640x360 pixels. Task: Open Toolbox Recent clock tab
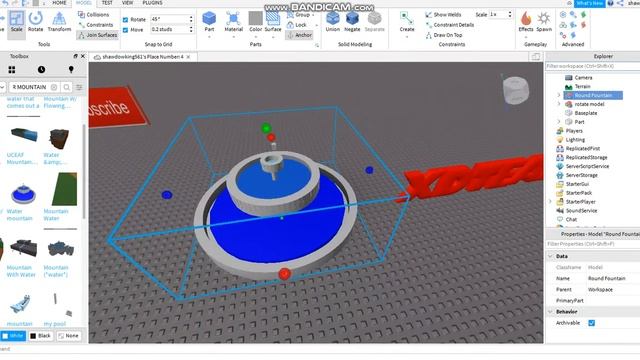(x=41, y=70)
